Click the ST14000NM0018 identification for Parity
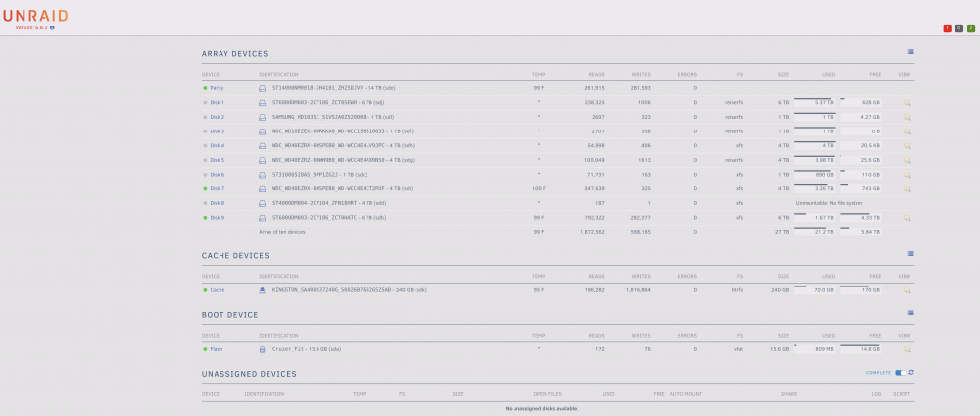980x416 pixels. (x=334, y=88)
